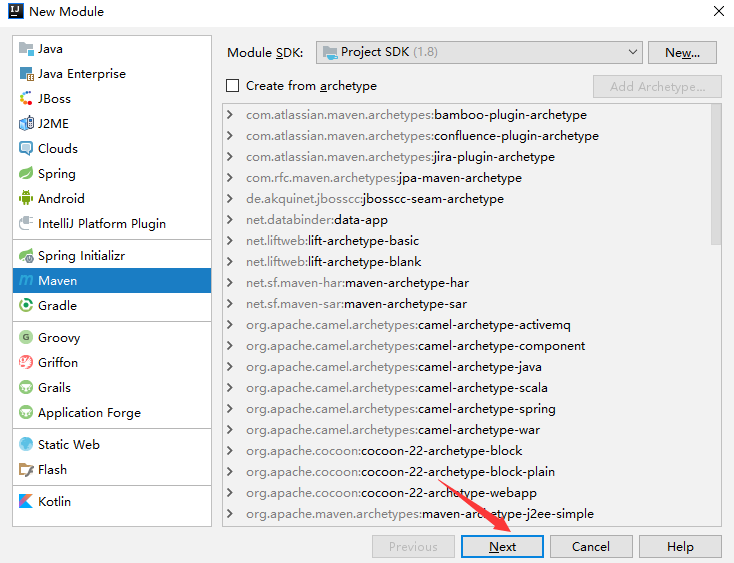Click the IntelliJ logo in title bar
This screenshot has width=734, height=563.
point(16,11)
